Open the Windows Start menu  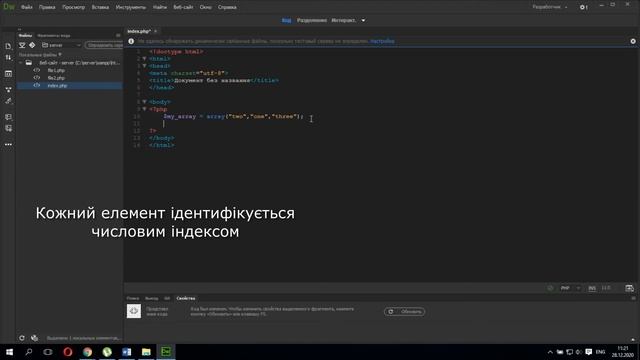pyautogui.click(x=9, y=352)
